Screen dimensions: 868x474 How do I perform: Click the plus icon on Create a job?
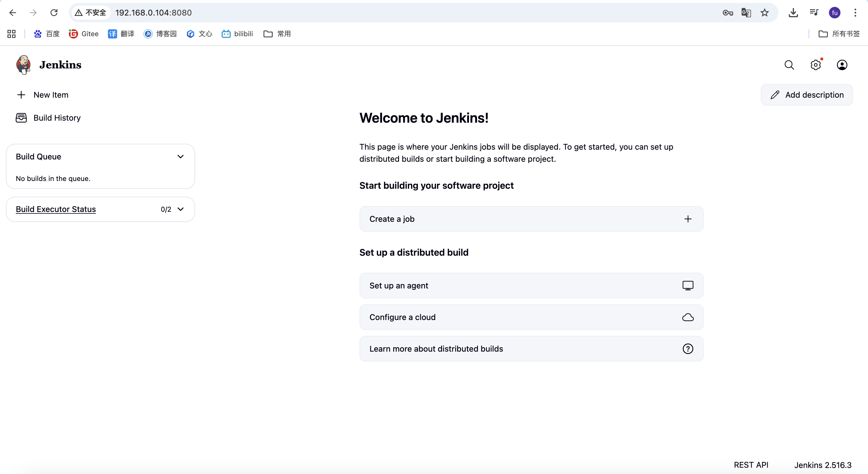[688, 219]
